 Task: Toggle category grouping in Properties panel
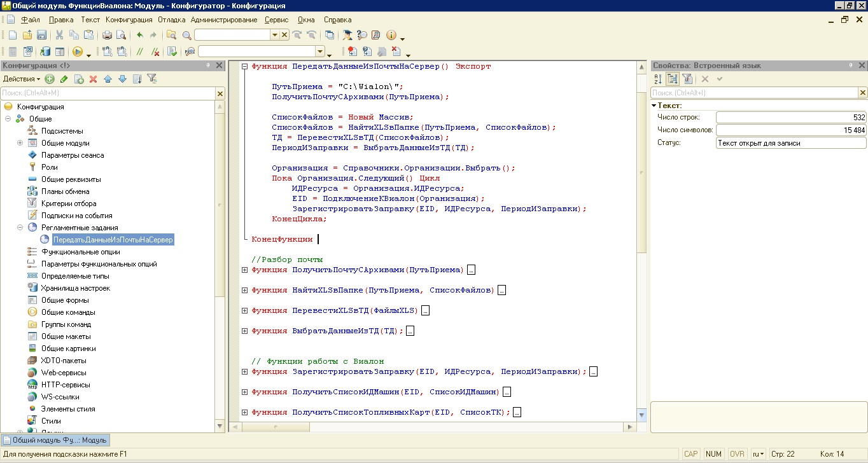[x=673, y=79]
